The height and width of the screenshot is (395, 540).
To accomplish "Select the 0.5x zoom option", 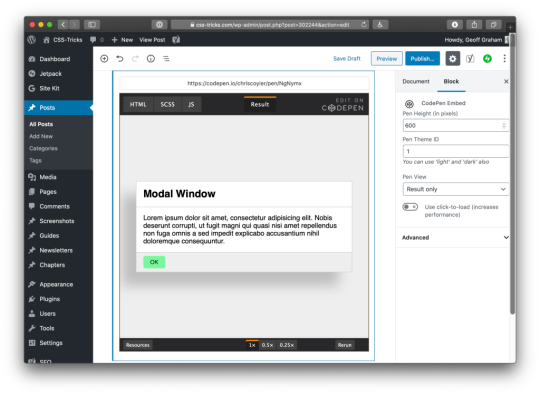I will 267,345.
